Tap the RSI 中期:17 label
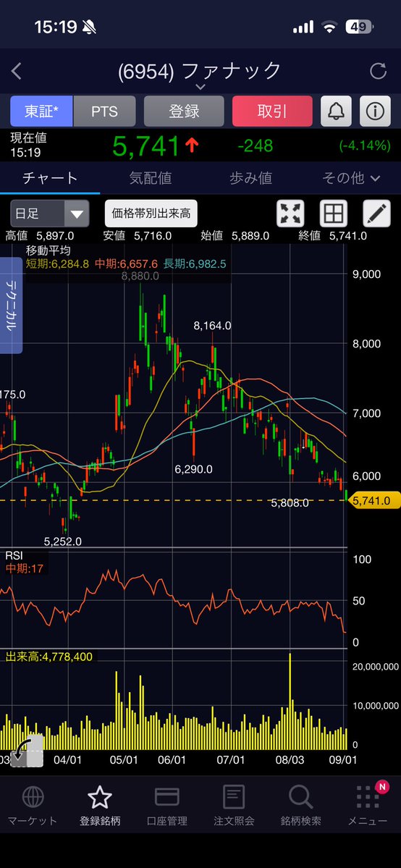Image resolution: width=401 pixels, height=868 pixels. pos(24,568)
